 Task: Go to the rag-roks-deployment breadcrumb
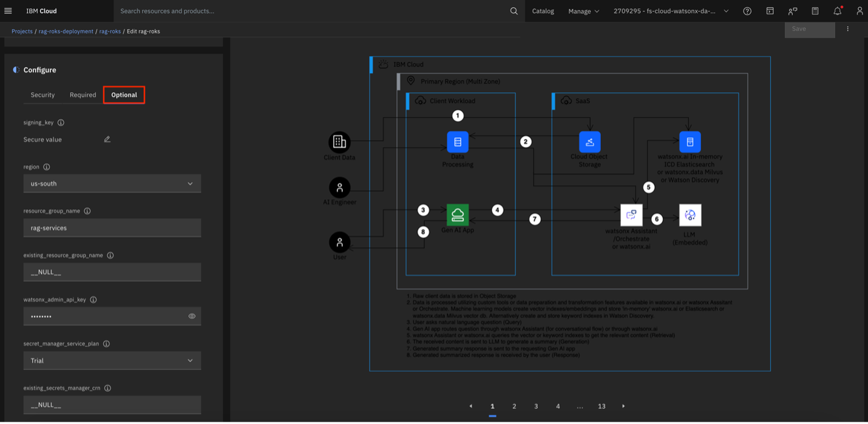click(x=66, y=31)
